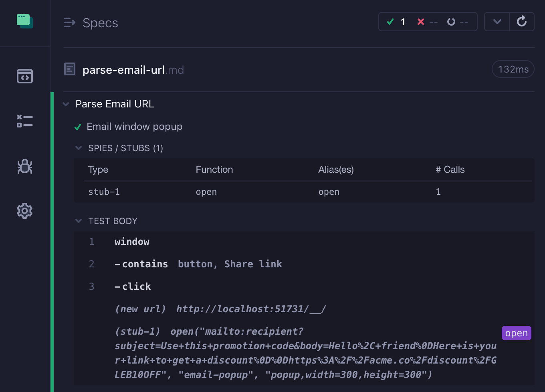545x392 pixels.
Task: Click the failed tests red X count
Action: [427, 22]
